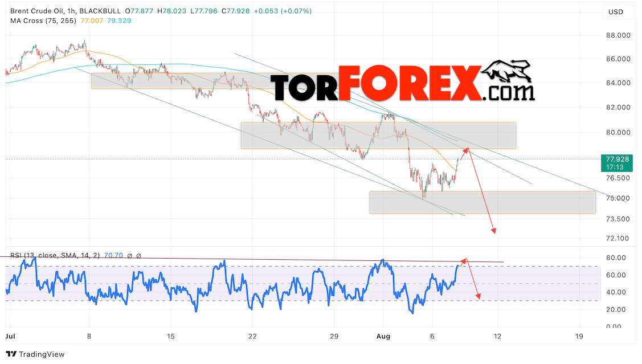Click the 29 date axis label
Image resolution: width=642 pixels, height=364 pixels.
click(334, 337)
